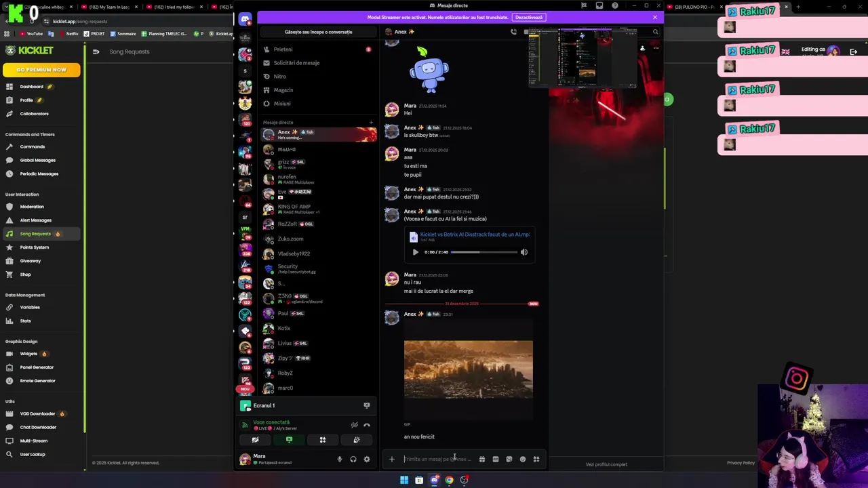Open Discord user settings gear
Screen dimensions: 868x488
[367, 459]
